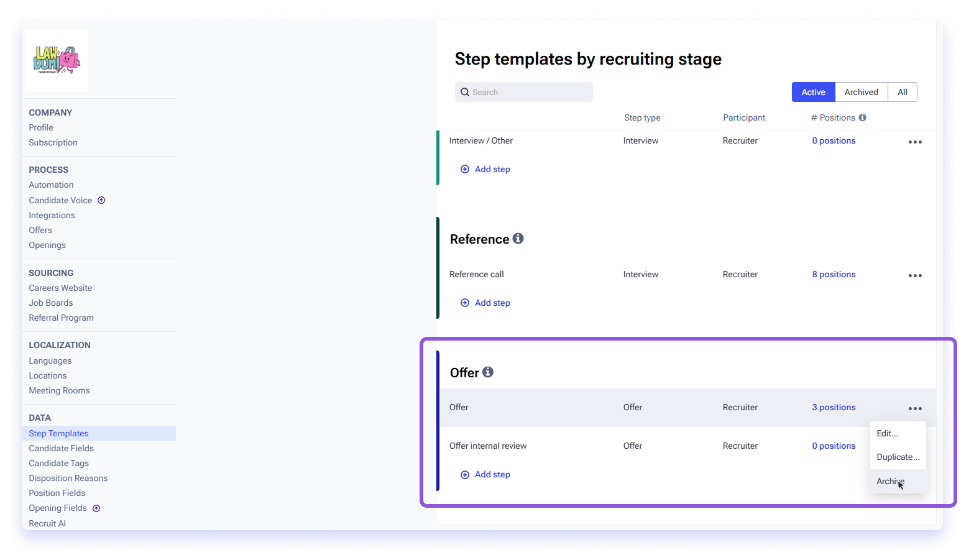Open the 3 positions link for Offer
This screenshot has height=560, width=979.
834,407
